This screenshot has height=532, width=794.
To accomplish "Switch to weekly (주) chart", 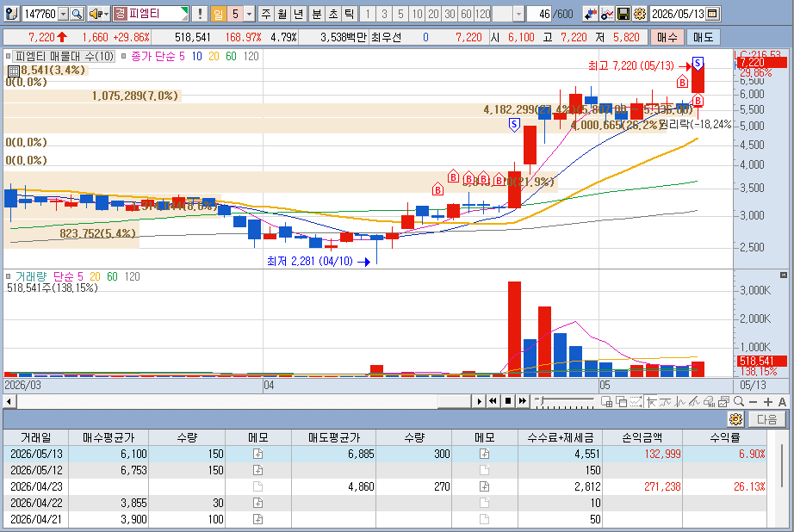I will [x=266, y=14].
